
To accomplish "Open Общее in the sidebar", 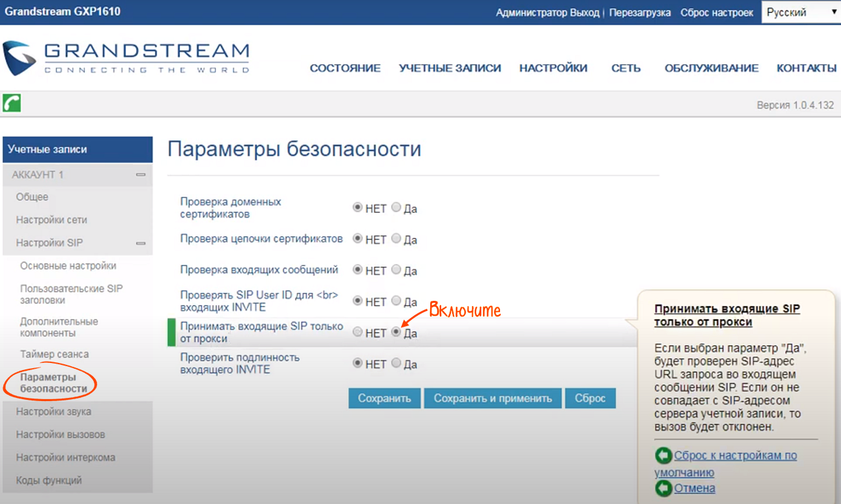I will pos(32,197).
